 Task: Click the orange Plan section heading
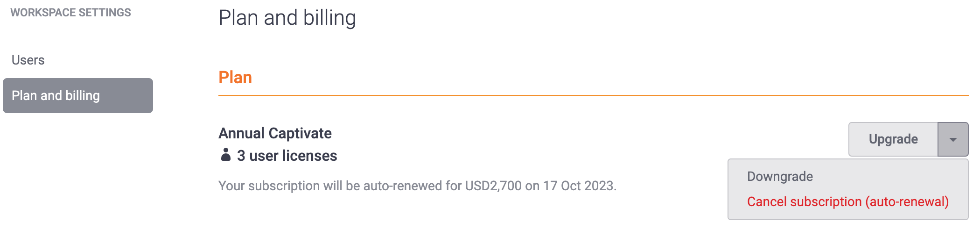click(235, 77)
